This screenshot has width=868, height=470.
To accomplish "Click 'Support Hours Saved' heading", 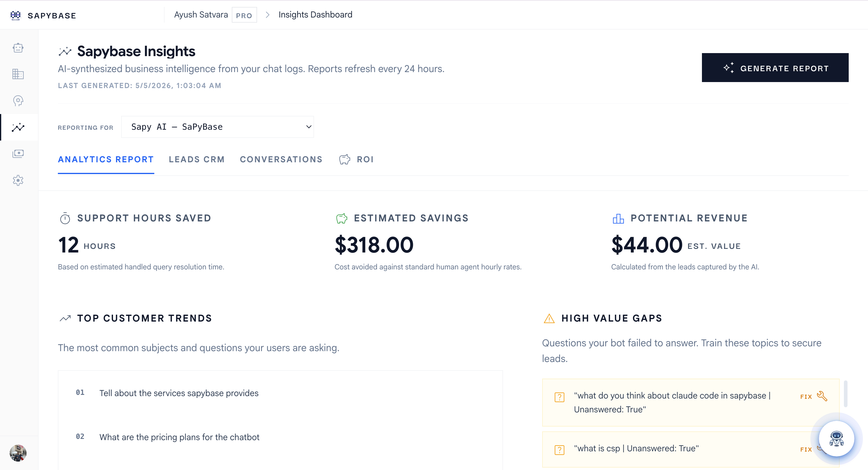I will coord(144,218).
